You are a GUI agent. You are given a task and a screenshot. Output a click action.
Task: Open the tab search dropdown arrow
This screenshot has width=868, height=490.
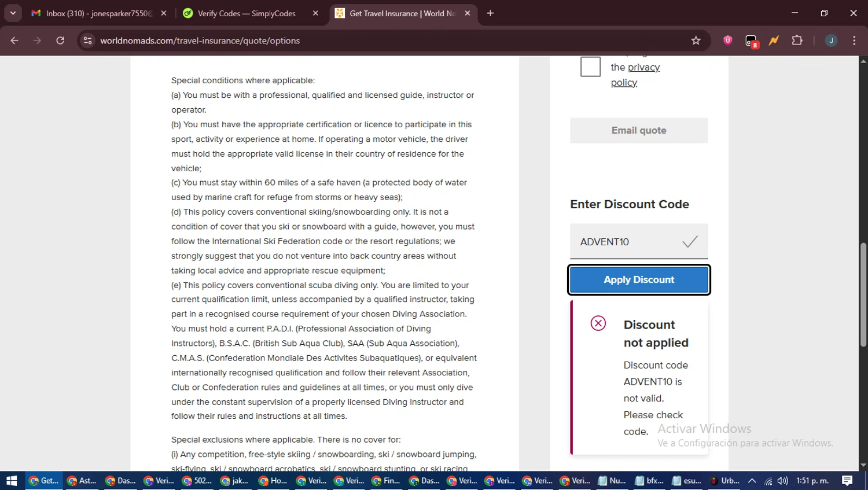coord(13,13)
